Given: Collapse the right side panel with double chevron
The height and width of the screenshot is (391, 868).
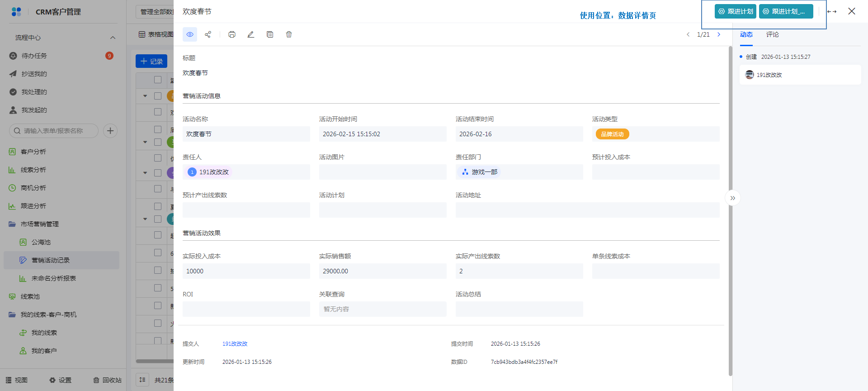Looking at the screenshot, I should pyautogui.click(x=733, y=198).
